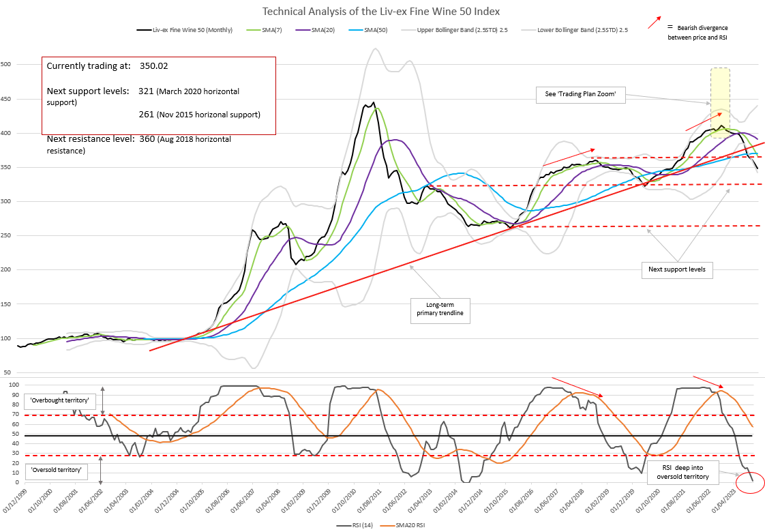Select the SMA(50) legend entry
765x532 pixels.
(x=368, y=30)
